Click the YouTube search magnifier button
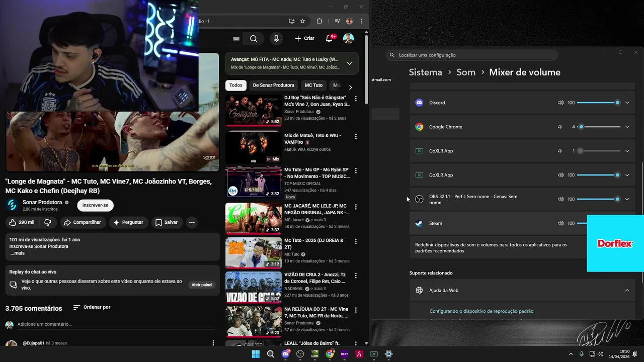Screen dimensions: 644x362 (254, 39)
